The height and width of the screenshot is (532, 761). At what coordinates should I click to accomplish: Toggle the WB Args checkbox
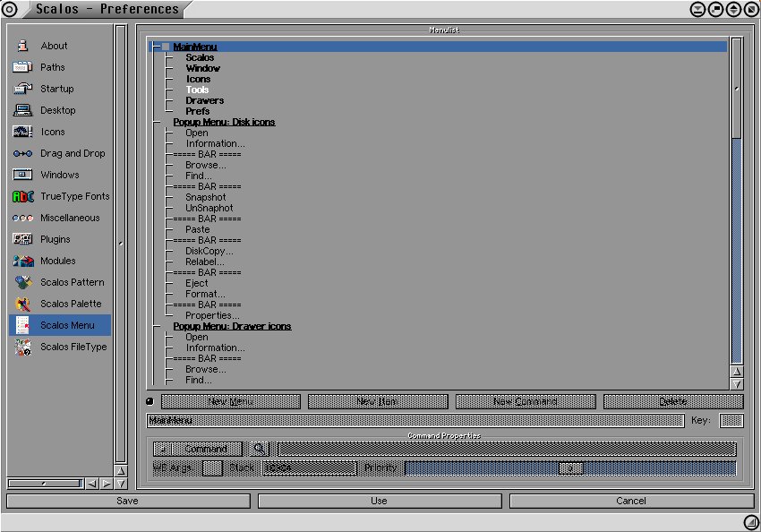(x=212, y=468)
